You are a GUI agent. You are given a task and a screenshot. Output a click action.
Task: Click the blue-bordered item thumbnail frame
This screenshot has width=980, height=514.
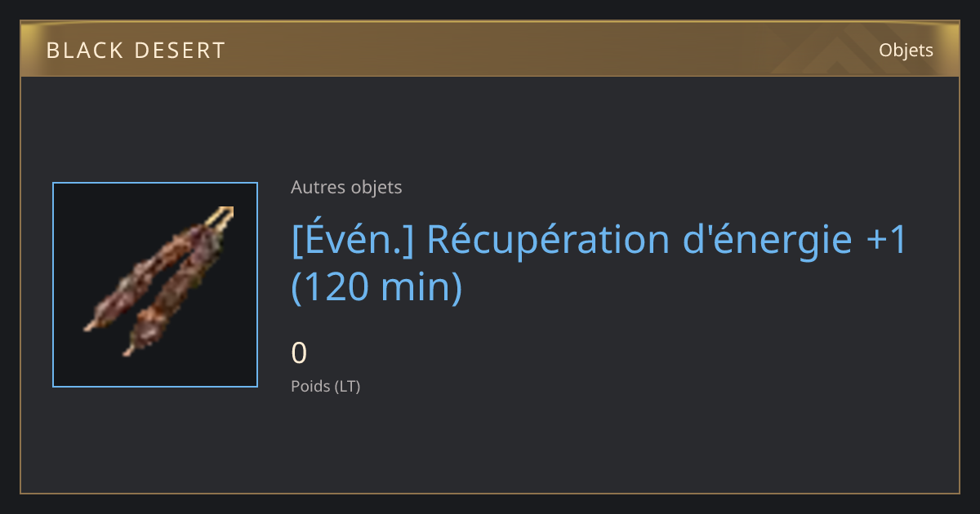pyautogui.click(x=155, y=285)
